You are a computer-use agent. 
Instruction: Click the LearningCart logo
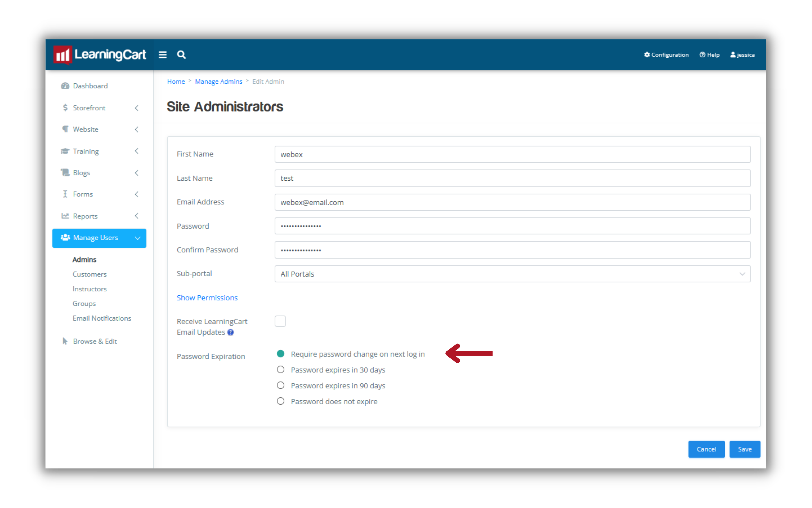99,55
